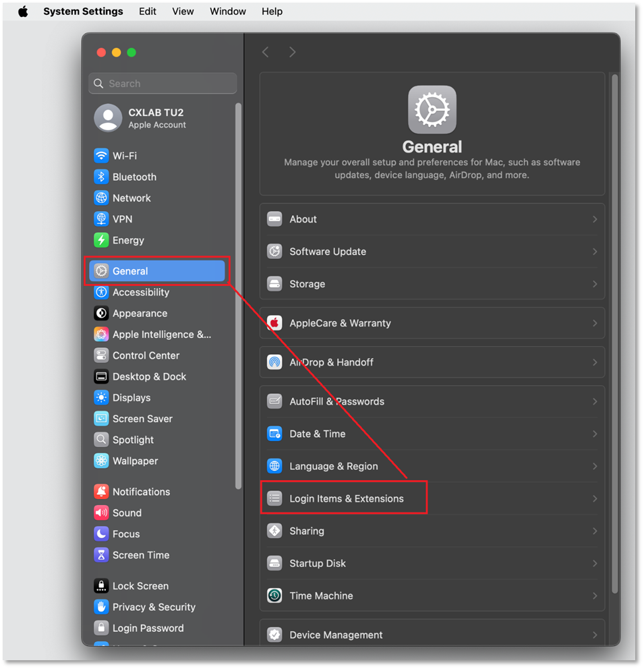Click the Apple logo menu

[23, 11]
